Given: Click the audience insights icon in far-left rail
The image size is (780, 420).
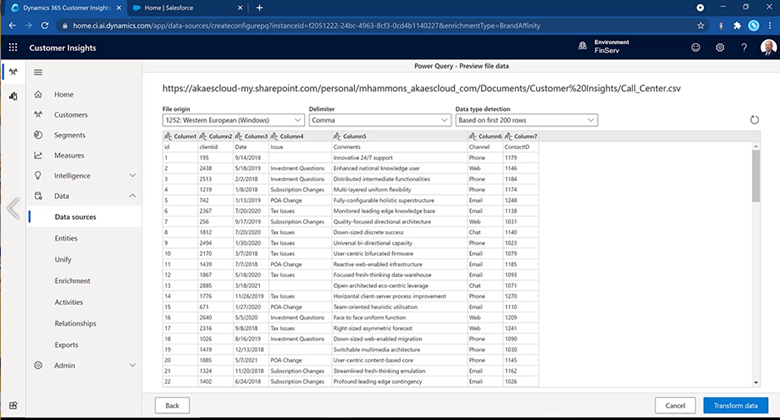Looking at the screenshot, I should tap(13, 72).
